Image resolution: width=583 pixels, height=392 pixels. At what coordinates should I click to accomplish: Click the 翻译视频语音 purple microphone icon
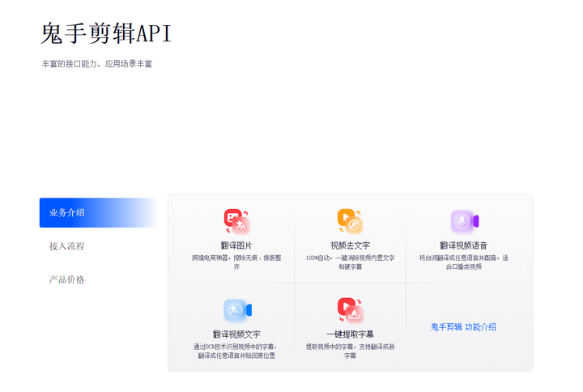click(464, 221)
